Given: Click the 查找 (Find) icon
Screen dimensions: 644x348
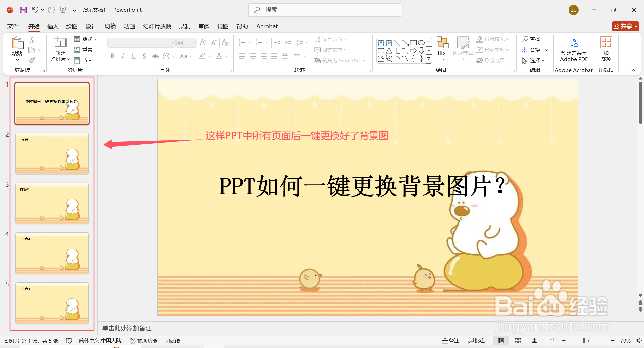Looking at the screenshot, I should 531,39.
